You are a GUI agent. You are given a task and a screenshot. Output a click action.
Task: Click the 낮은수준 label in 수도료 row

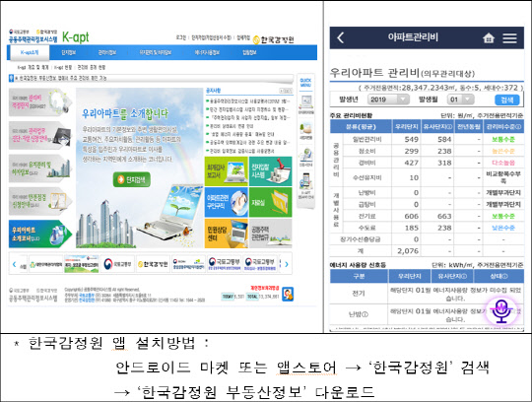[x=503, y=228]
